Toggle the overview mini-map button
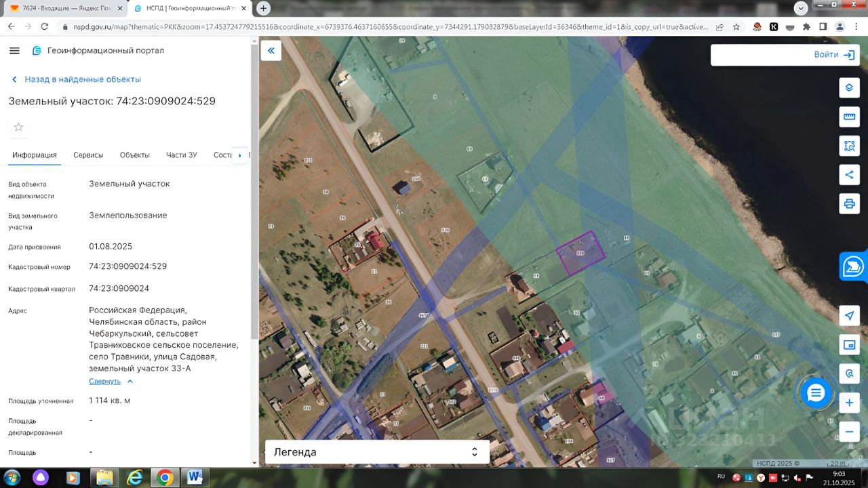The width and height of the screenshot is (868, 488). pos(849,344)
